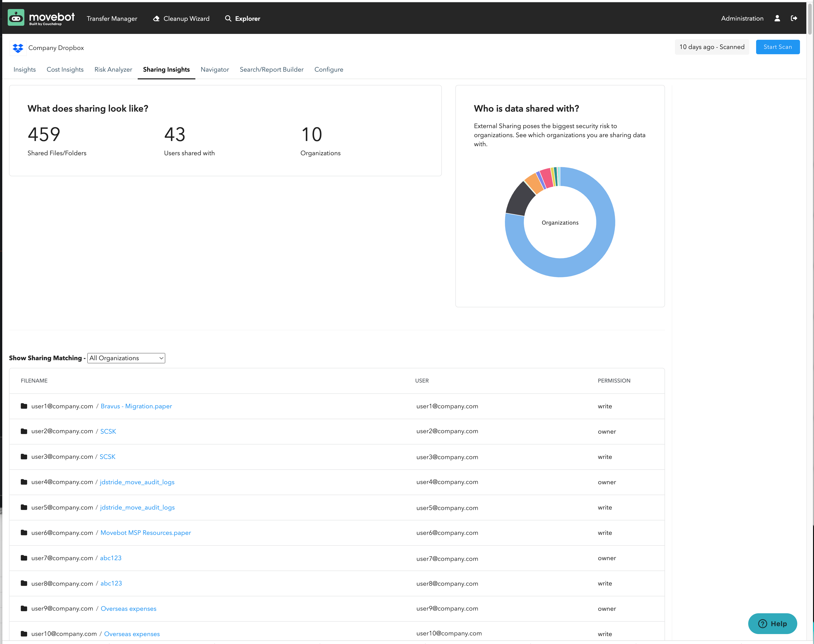Switch to the Cost Insights tab
Viewport: 814px width, 644px height.
point(65,69)
